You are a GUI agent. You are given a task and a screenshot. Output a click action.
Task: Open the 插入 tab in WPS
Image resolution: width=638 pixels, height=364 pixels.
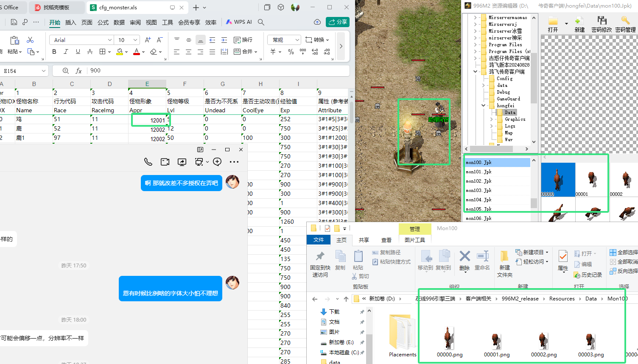70,22
